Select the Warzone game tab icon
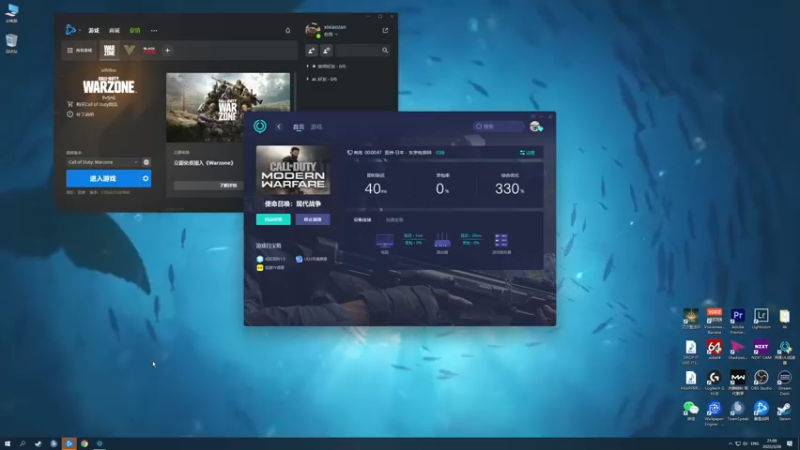Screen dimensions: 800x450 pos(109,50)
